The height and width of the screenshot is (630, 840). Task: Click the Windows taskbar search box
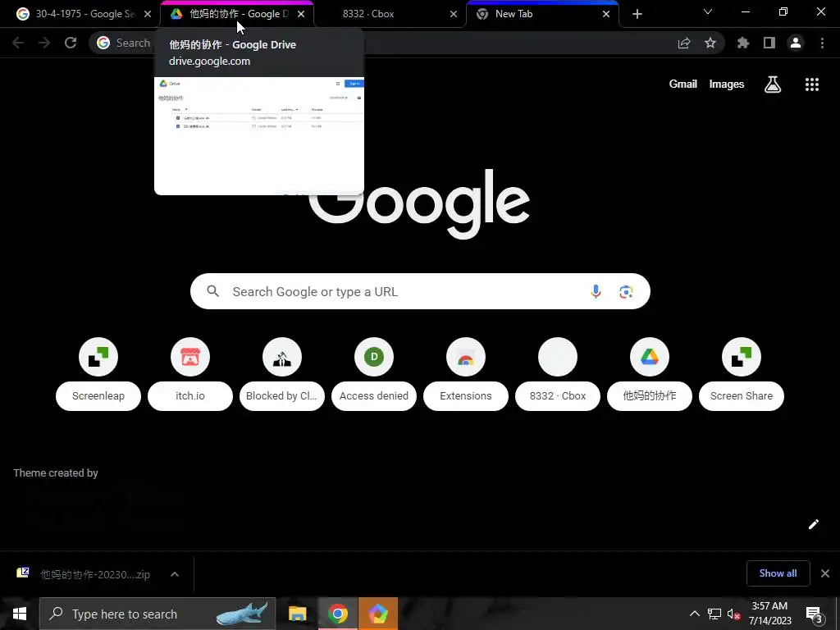[x=157, y=614]
